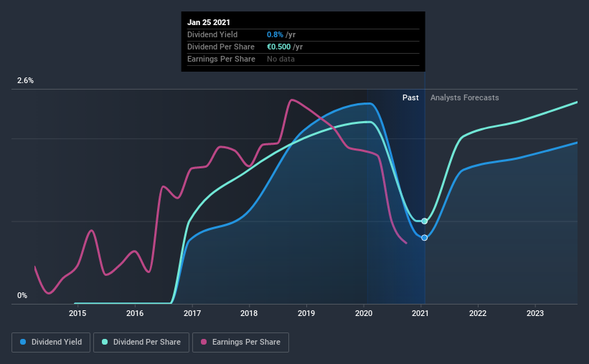Click the tooltip Earnings Per Share row label

tap(221, 59)
